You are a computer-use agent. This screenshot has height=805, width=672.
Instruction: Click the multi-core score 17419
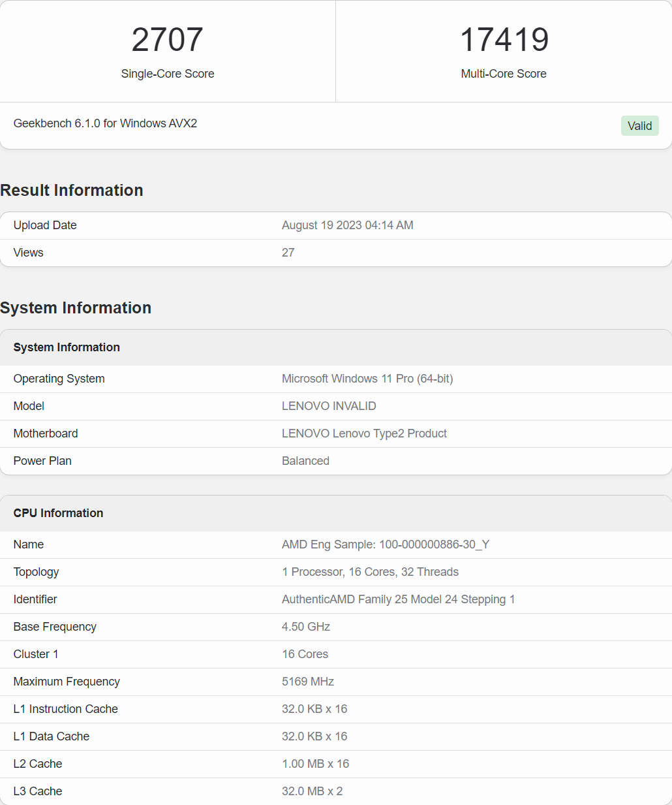tap(504, 40)
